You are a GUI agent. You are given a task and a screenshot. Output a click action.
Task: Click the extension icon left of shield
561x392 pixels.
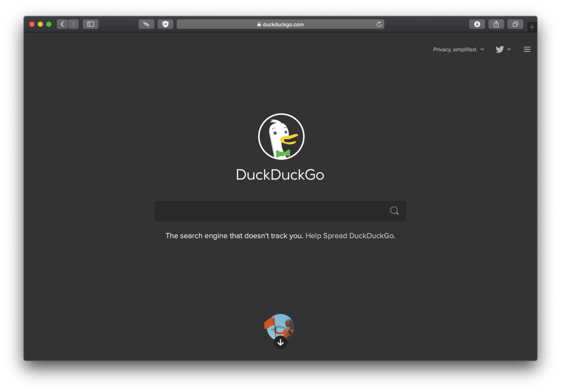[x=146, y=24]
